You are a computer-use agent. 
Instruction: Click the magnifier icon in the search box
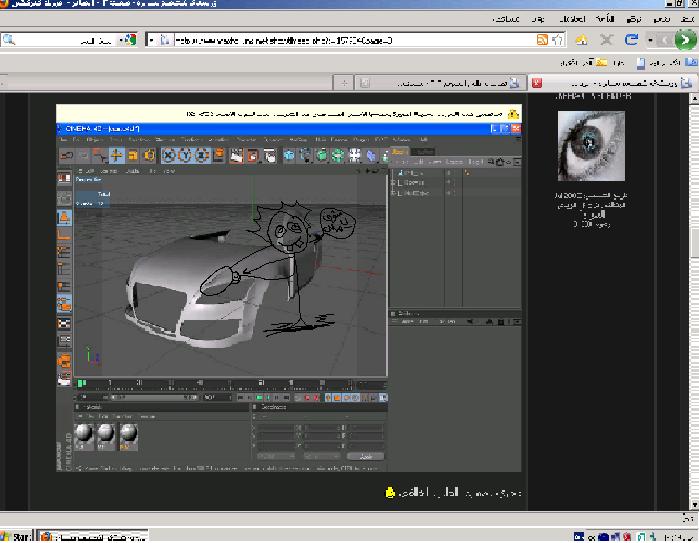pos(8,40)
